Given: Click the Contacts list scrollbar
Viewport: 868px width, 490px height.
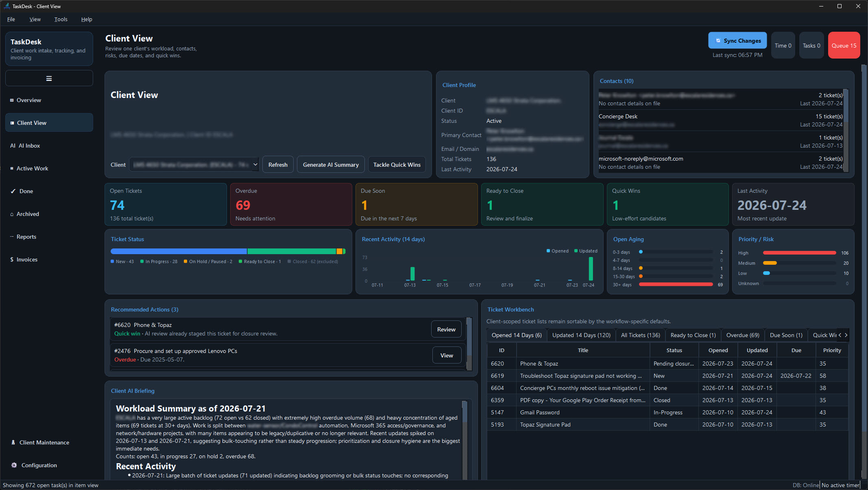Looking at the screenshot, I should tap(846, 131).
